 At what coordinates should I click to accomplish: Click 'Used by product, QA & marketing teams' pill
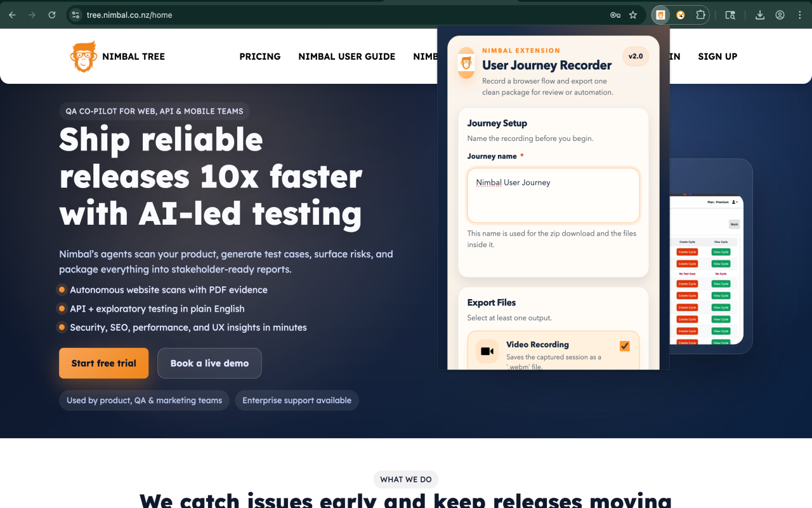point(145,401)
